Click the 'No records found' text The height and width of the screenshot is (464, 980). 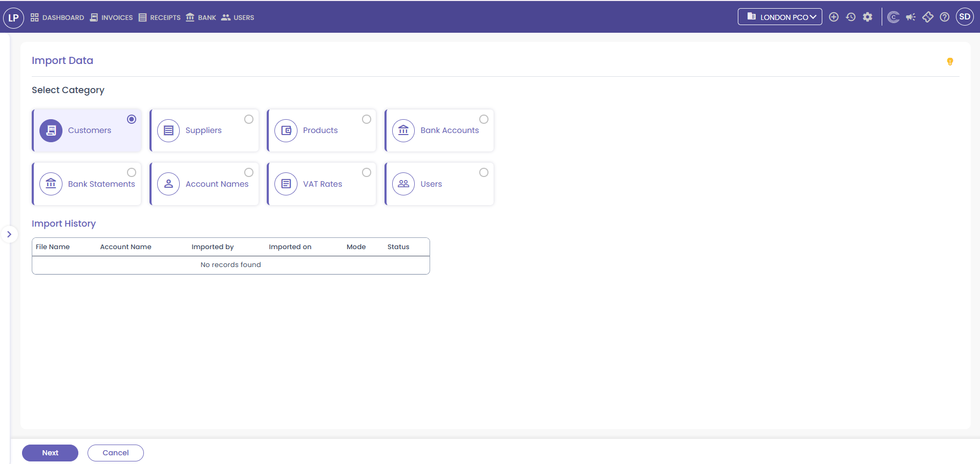[x=231, y=264]
